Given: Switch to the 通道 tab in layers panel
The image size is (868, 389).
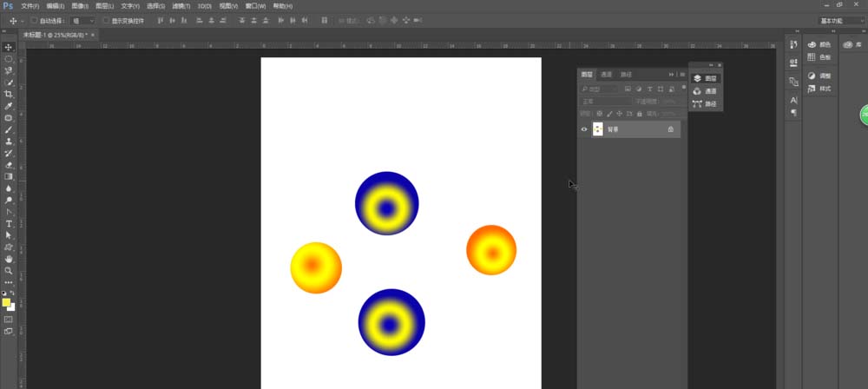Looking at the screenshot, I should (607, 75).
